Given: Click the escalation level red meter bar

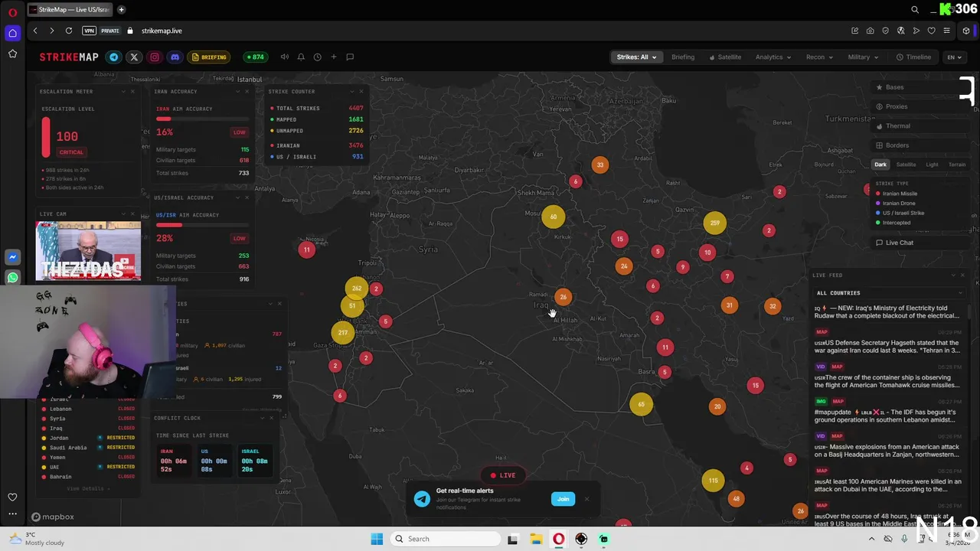Looking at the screenshot, I should (46, 136).
